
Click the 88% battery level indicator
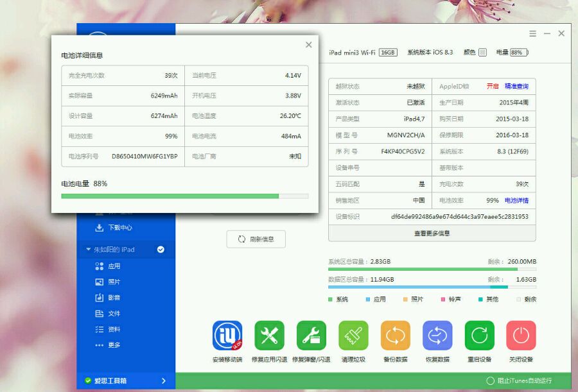(519, 53)
